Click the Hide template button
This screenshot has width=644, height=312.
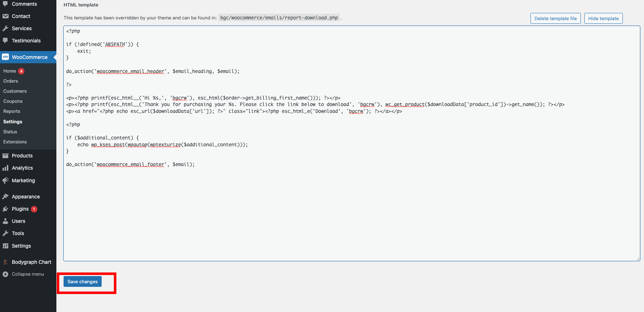[603, 18]
